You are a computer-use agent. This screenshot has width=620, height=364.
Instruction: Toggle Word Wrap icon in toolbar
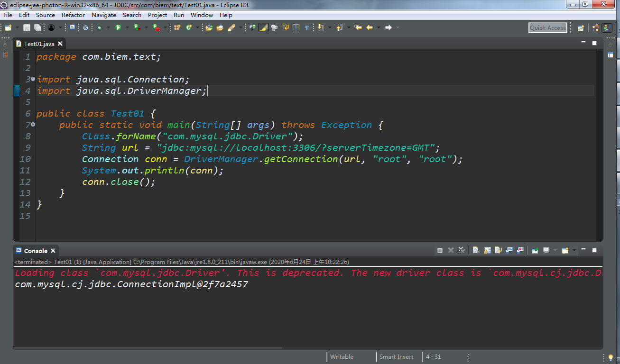click(285, 27)
